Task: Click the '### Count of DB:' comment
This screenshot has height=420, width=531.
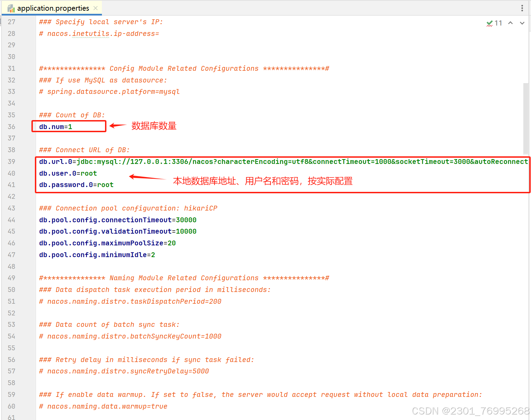Action: (x=72, y=115)
